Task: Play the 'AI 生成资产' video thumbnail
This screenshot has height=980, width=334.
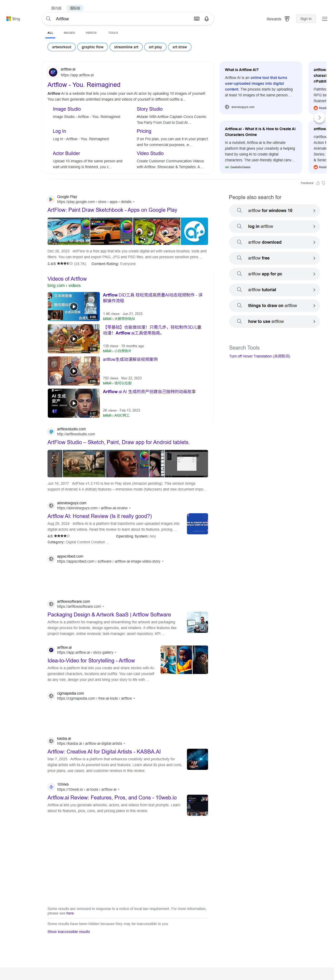Action: (74, 403)
